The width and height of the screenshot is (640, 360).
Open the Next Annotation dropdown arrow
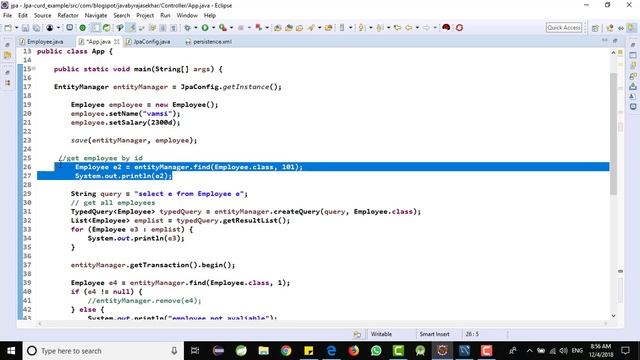(x=371, y=28)
